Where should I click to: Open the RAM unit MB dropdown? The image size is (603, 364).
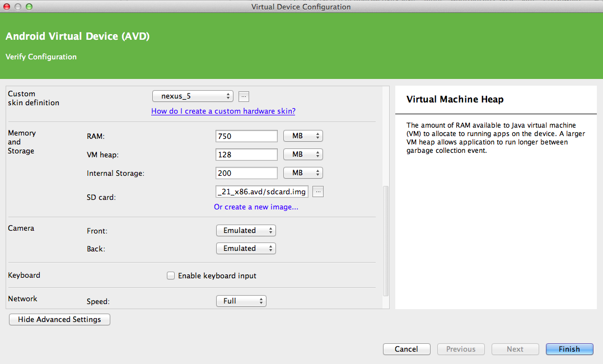(x=303, y=136)
